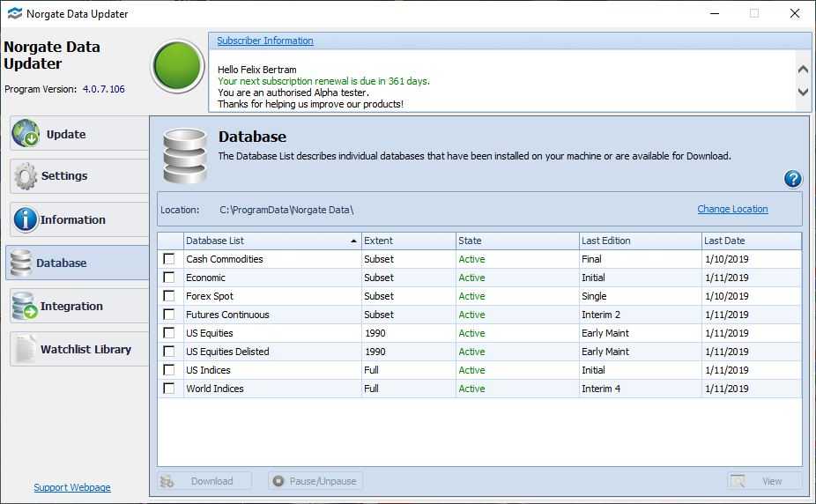This screenshot has width=816, height=504.
Task: Check the Futures Continuous checkbox
Action: pos(169,315)
